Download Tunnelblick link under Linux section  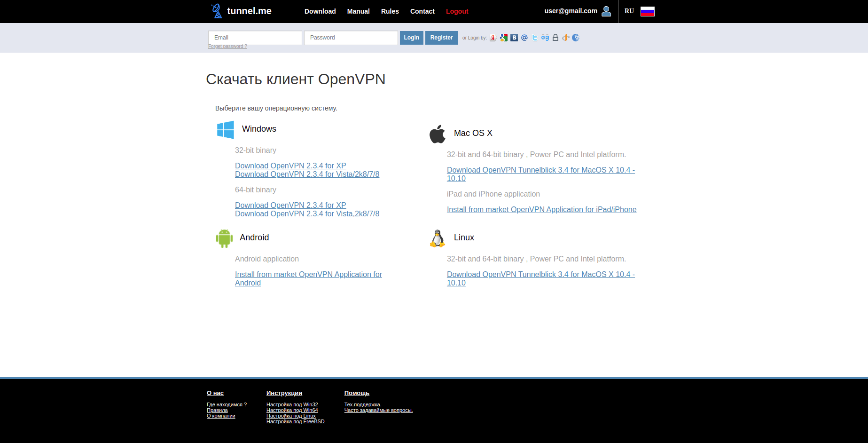coord(540,278)
